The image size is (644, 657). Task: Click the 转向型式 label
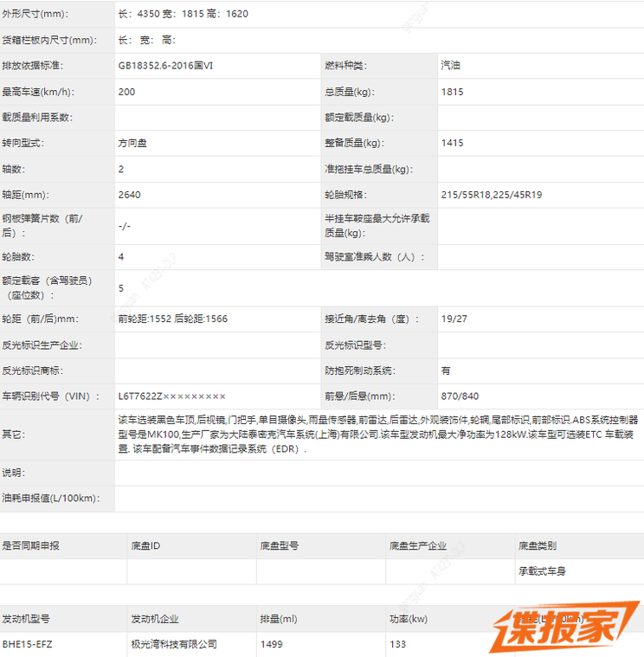pos(23,143)
